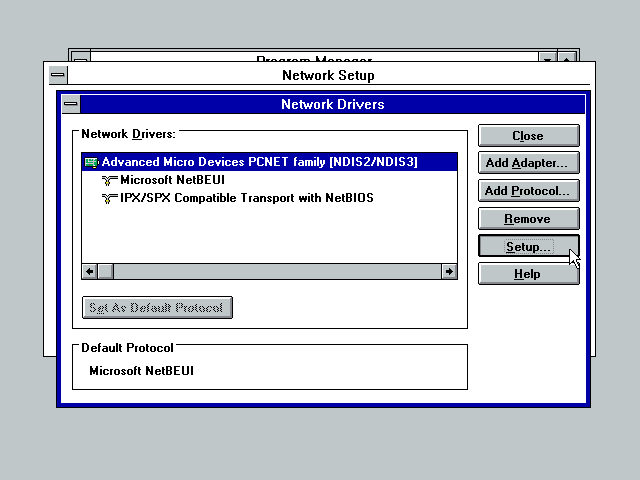Select the Advanced Micro Devices PCNET adapter
The height and width of the screenshot is (480, 640).
(269, 162)
